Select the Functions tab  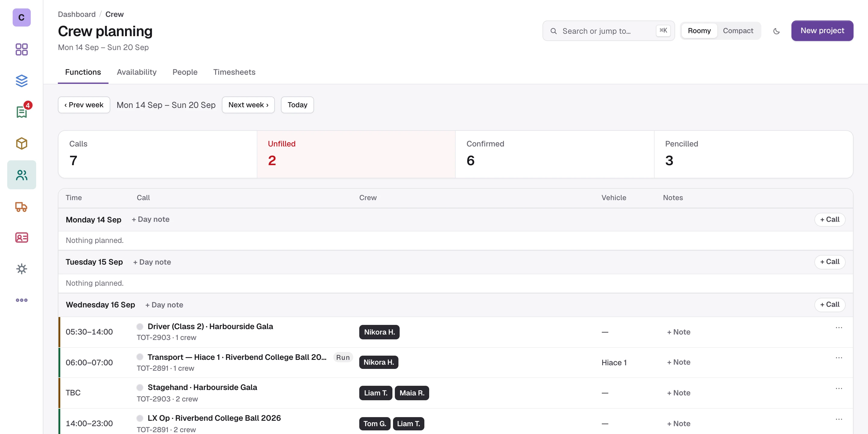point(83,72)
